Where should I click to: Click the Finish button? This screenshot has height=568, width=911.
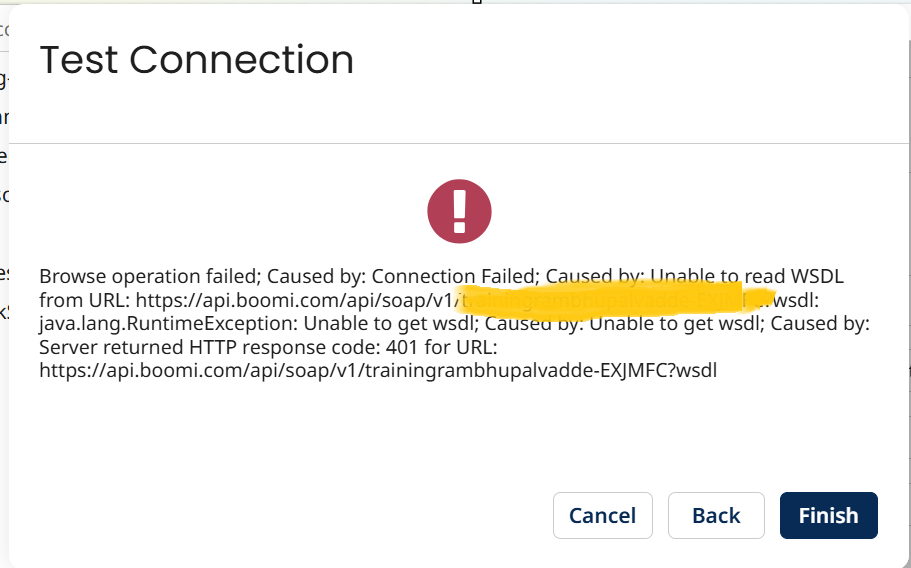click(x=828, y=515)
